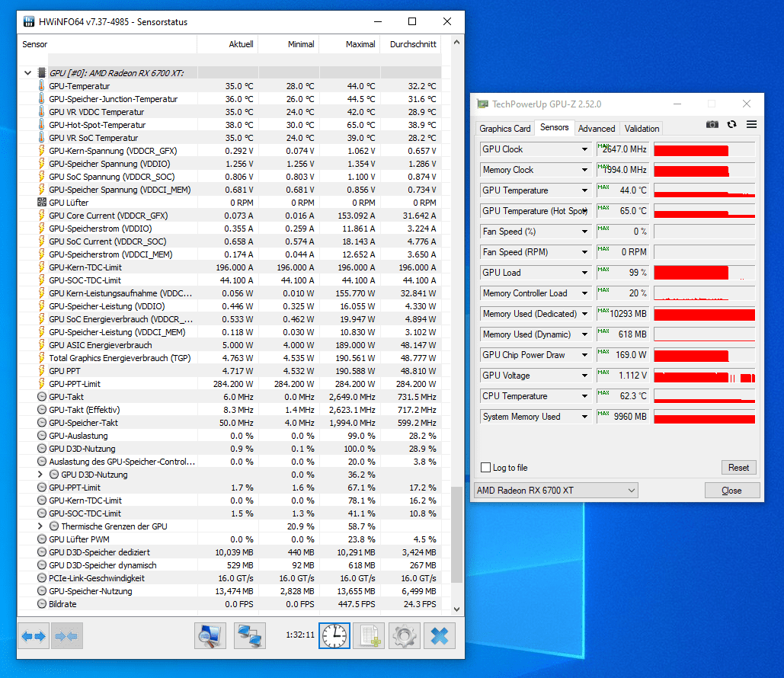Open the GPU Load dropdown arrow
The image size is (784, 678).
584,273
